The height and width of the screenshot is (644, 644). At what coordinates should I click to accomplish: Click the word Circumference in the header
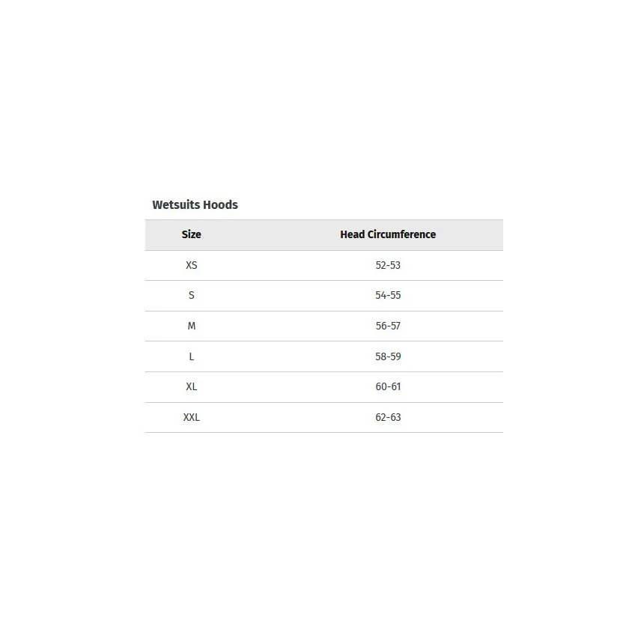coord(401,234)
